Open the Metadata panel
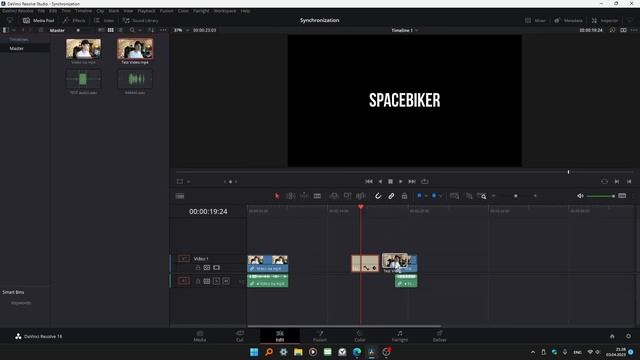 pyautogui.click(x=568, y=20)
